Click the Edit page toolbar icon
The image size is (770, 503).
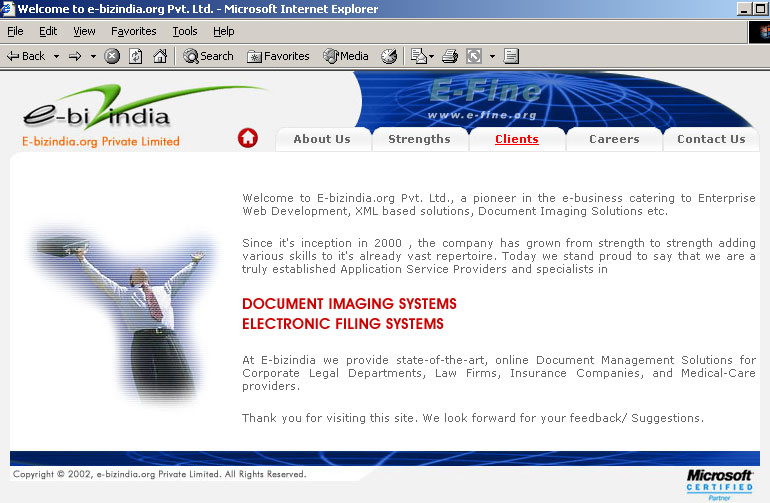point(474,56)
